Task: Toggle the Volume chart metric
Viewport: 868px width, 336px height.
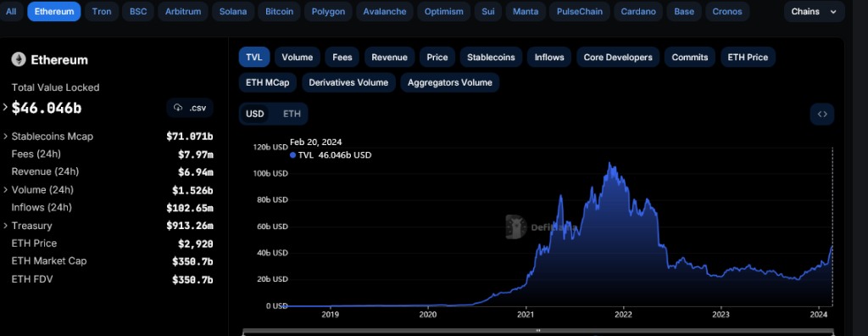Action: coord(298,57)
